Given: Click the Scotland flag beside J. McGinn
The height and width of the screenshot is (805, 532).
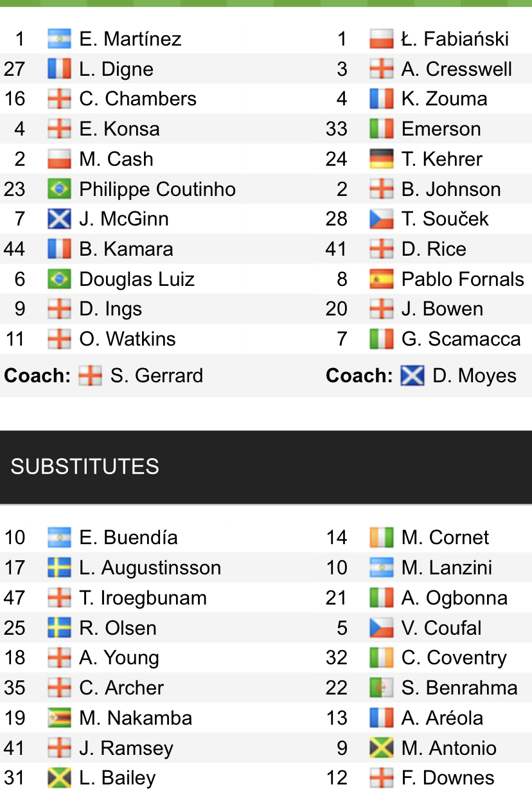Looking at the screenshot, I should (59, 219).
